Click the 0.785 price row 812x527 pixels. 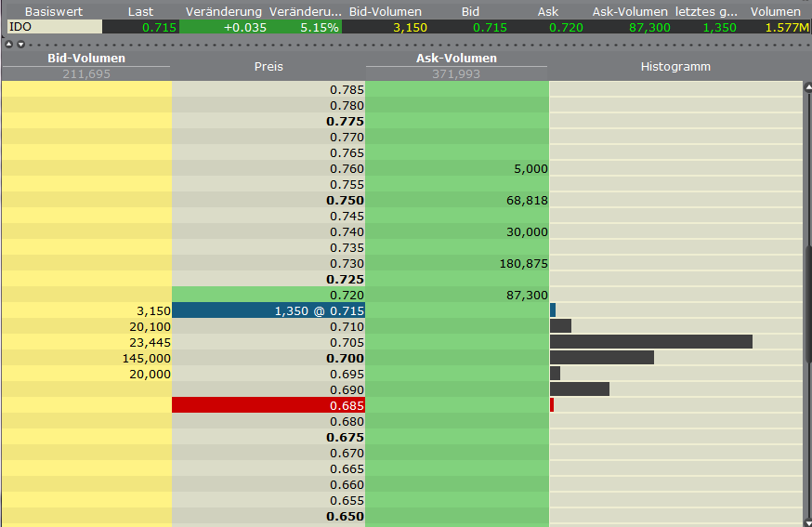click(x=268, y=89)
